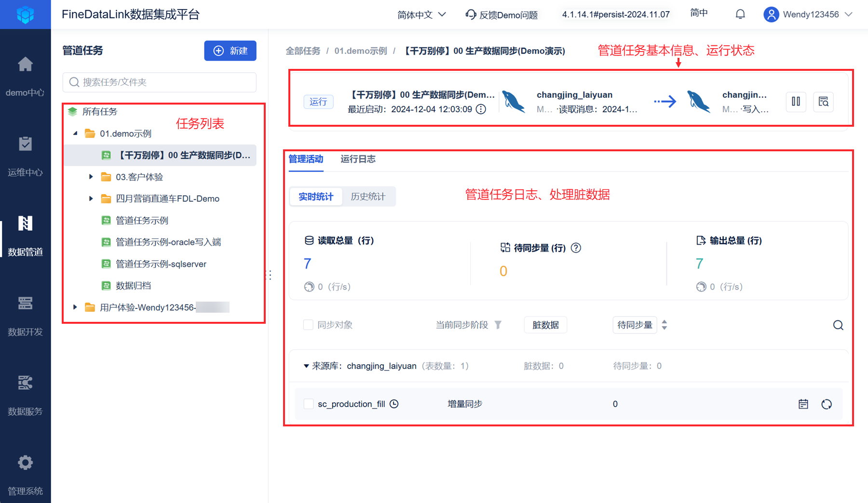The height and width of the screenshot is (503, 868).
Task: Click the 待同步量 button
Action: 635,325
